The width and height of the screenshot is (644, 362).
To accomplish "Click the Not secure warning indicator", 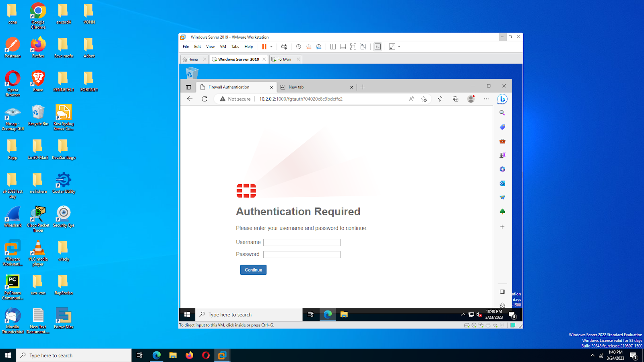I will tap(235, 99).
